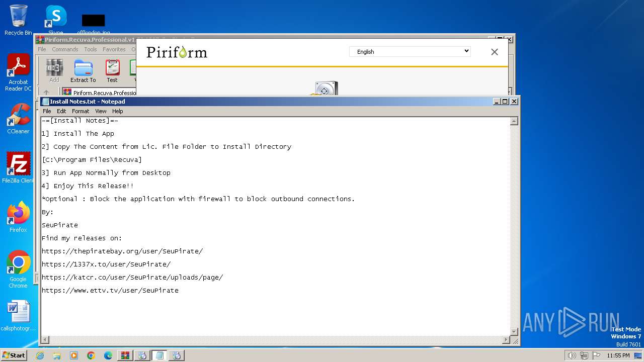Image resolution: width=644 pixels, height=362 pixels.
Task: Minimize the Notepad window
Action: click(497, 101)
